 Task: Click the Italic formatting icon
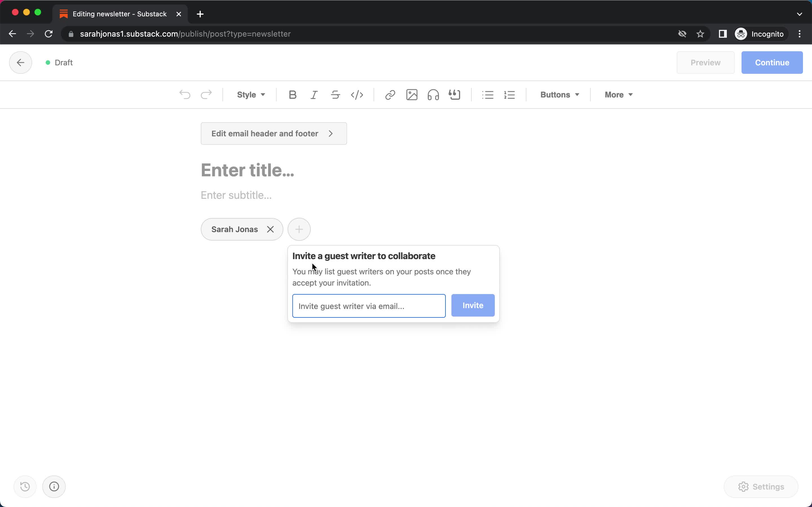[314, 95]
